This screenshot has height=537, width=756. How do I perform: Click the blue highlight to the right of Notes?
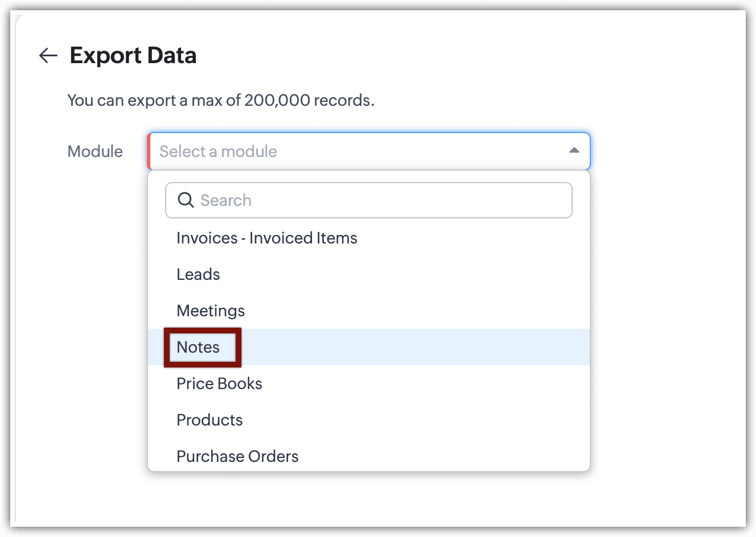point(416,347)
